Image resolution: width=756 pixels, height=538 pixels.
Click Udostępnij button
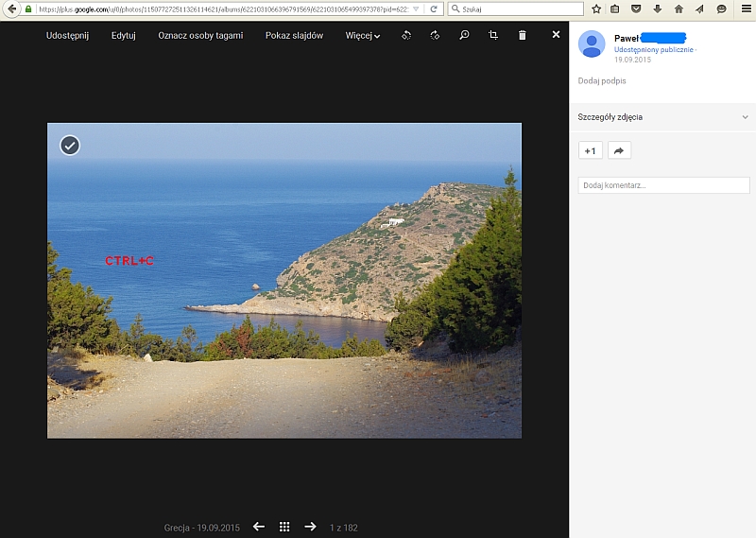point(67,36)
